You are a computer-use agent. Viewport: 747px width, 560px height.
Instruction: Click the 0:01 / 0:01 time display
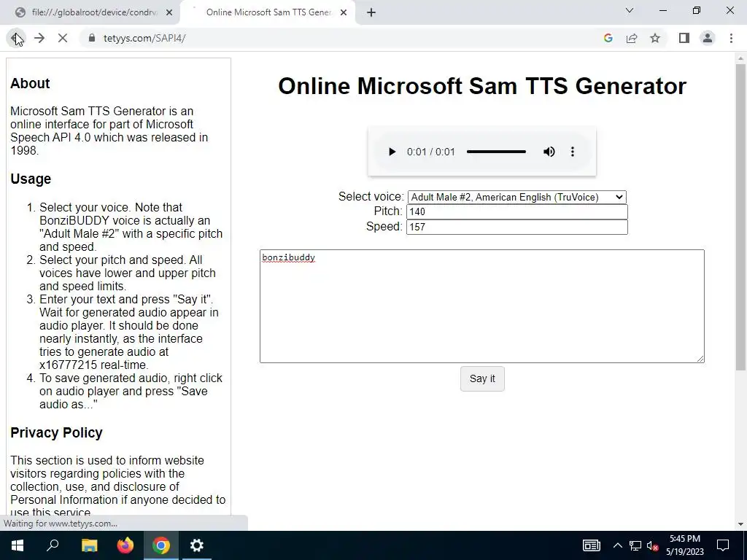(430, 152)
